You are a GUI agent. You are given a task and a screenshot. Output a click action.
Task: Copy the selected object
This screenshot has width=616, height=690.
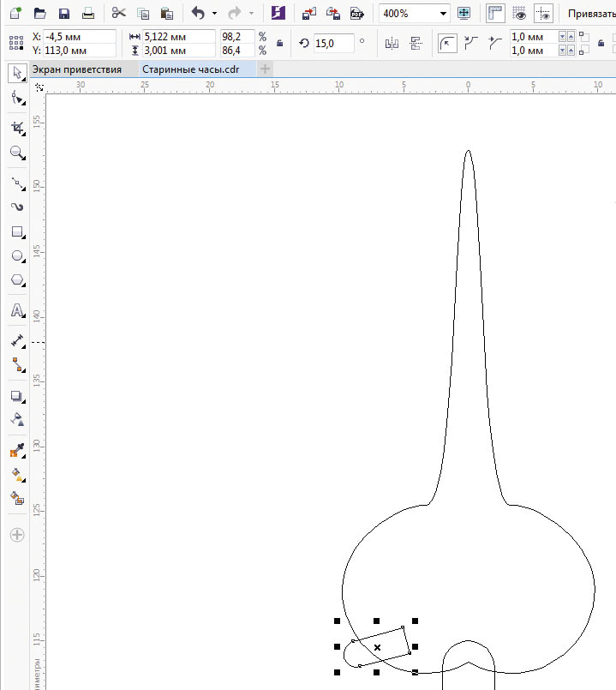(143, 14)
